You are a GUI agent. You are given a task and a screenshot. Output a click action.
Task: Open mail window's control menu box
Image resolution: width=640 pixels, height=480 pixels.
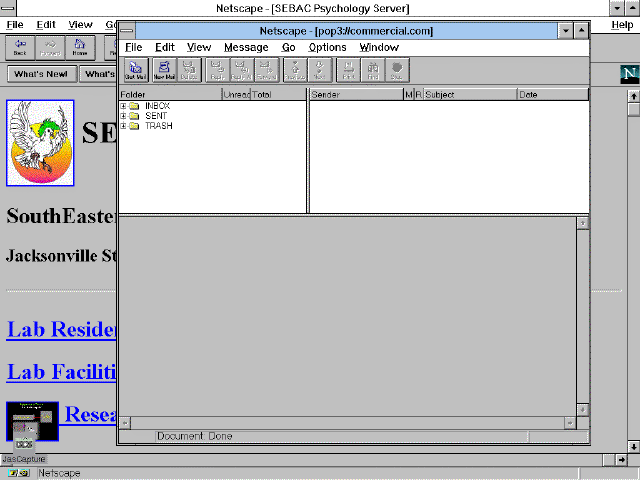[127, 31]
